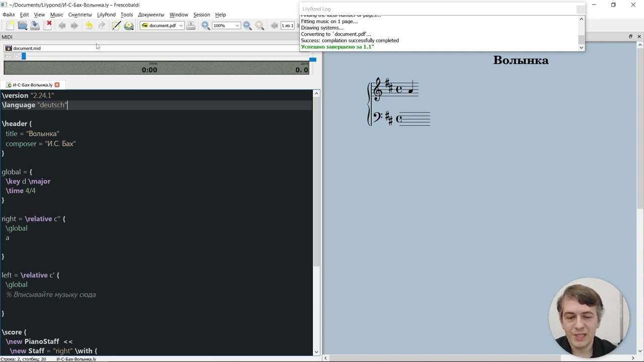The width and height of the screenshot is (644, 362).
Task: Click the '% Вписывайте музыку сюда' comment
Action: point(51,295)
